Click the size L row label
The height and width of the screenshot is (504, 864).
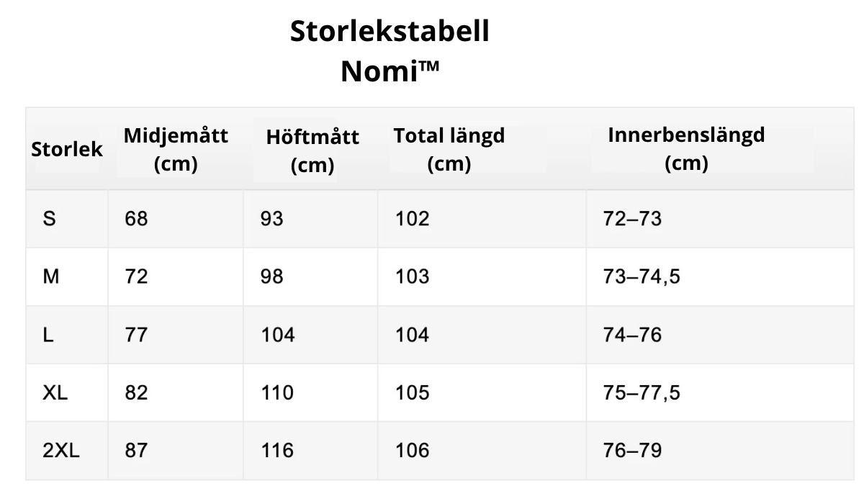click(48, 335)
